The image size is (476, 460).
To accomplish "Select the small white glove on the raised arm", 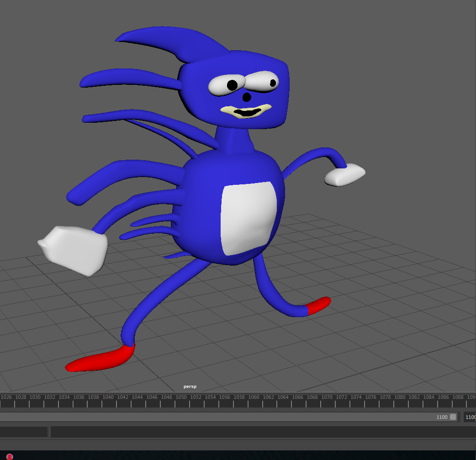I will [x=344, y=174].
